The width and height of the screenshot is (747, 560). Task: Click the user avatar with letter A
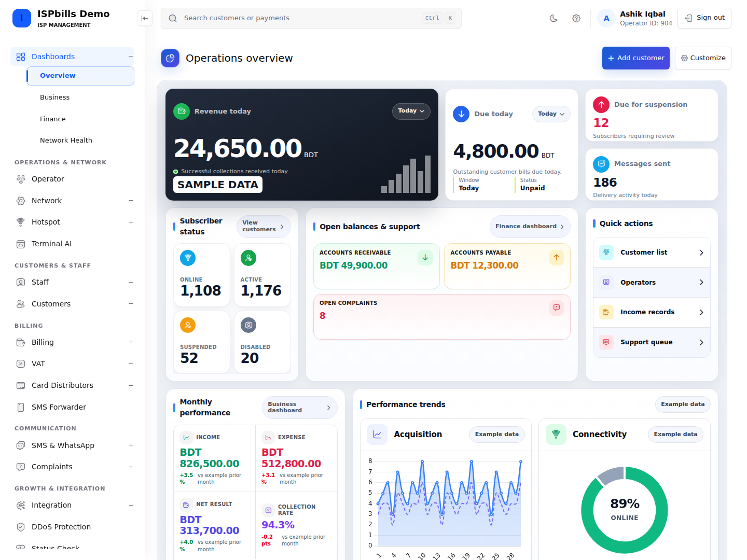click(x=606, y=18)
